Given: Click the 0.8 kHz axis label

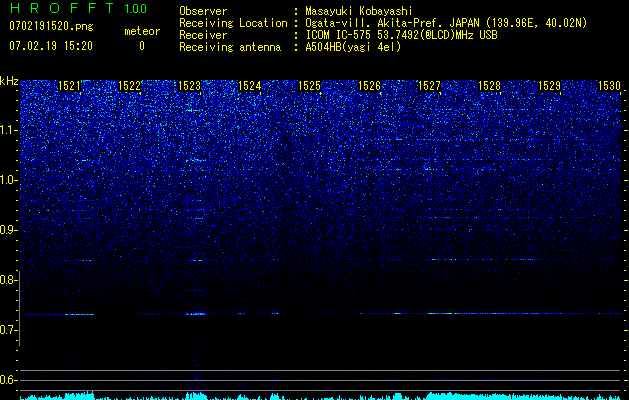Looking at the screenshot, I should coord(9,280).
